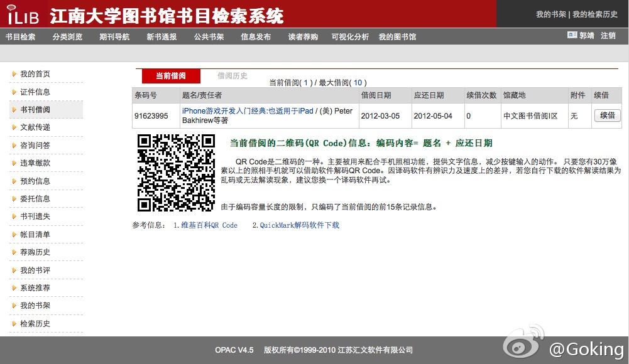View 检索历史 in the sidebar

(35, 324)
